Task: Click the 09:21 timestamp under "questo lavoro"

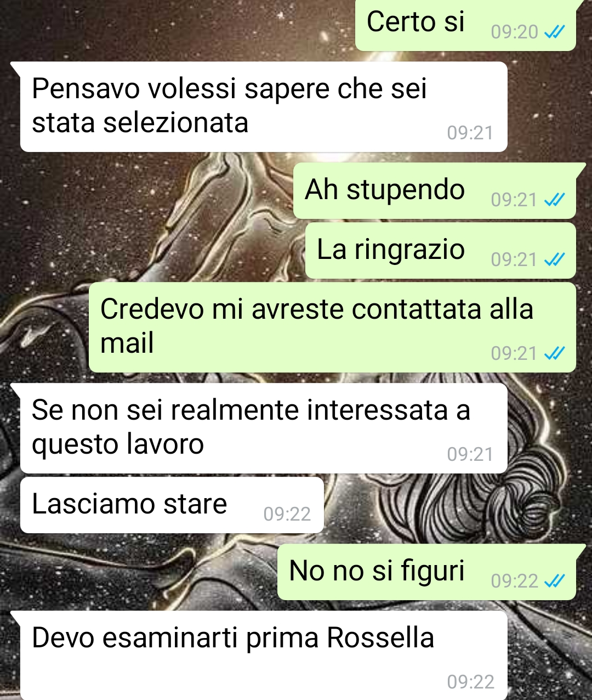Action: tap(470, 454)
